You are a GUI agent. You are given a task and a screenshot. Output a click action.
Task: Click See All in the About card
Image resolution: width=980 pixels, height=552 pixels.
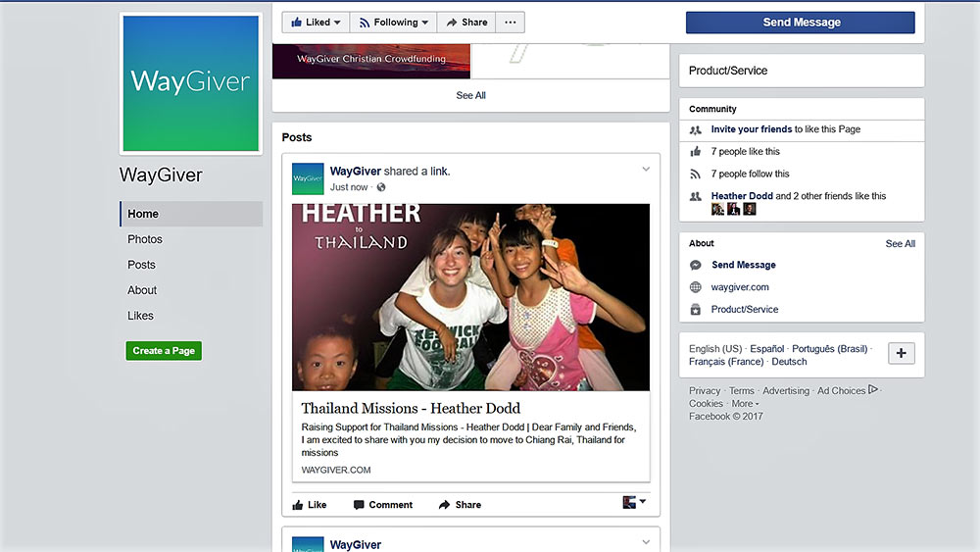900,244
